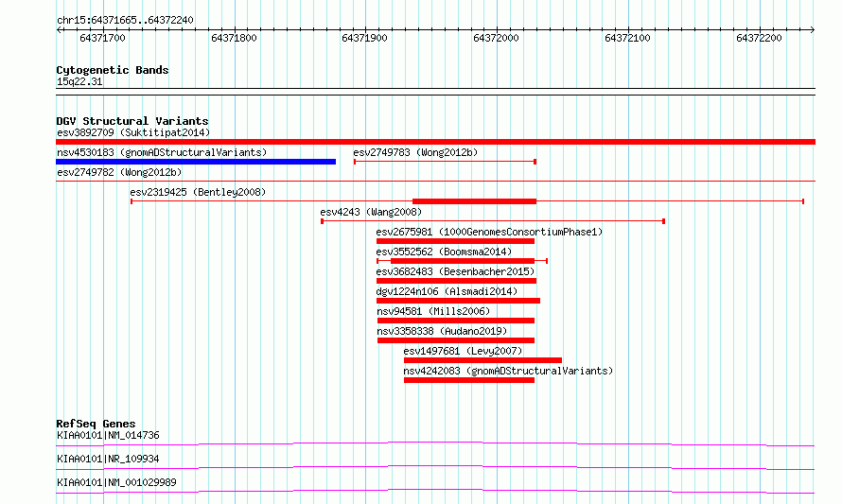842x504 pixels.
Task: Select the red bar under esv2675981
Action: (455, 241)
